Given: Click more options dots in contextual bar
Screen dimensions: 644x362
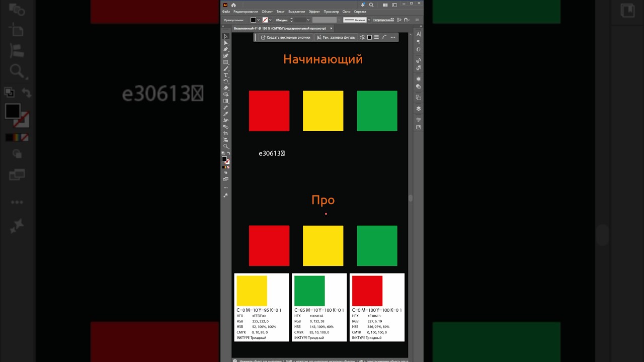Looking at the screenshot, I should point(393,37).
